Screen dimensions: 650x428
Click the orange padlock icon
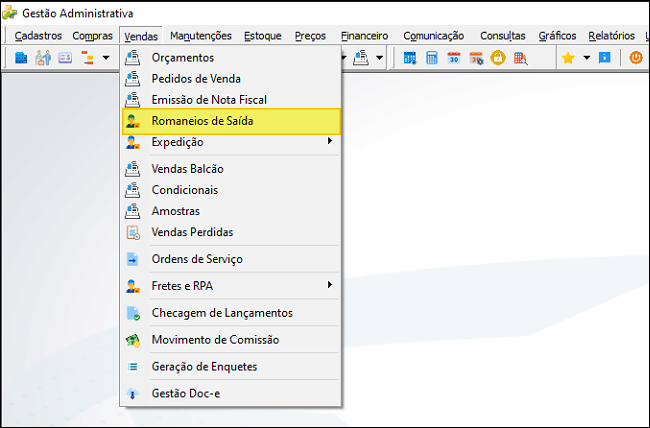point(498,58)
